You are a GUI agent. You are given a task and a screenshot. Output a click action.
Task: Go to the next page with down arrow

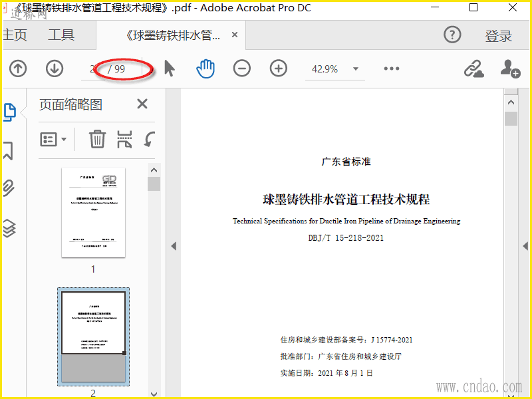(55, 68)
